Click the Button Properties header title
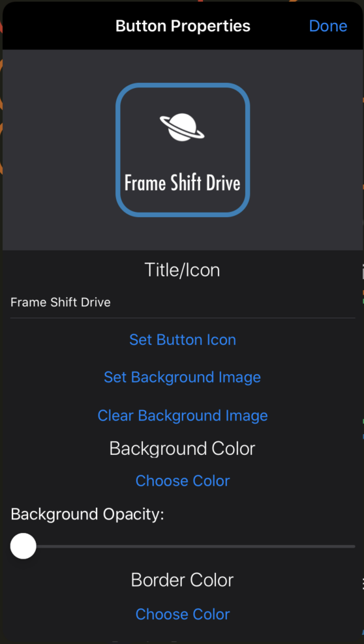The height and width of the screenshot is (644, 364). point(183,26)
